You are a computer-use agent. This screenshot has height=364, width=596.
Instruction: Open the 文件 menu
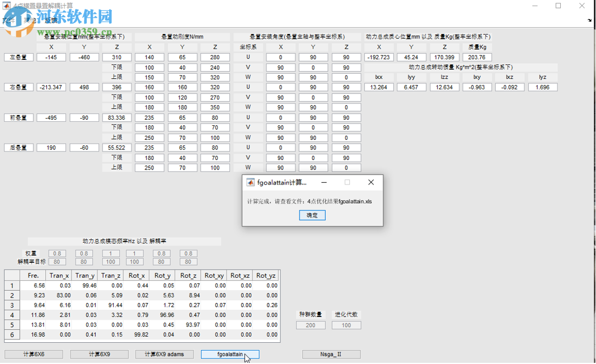tap(8, 20)
